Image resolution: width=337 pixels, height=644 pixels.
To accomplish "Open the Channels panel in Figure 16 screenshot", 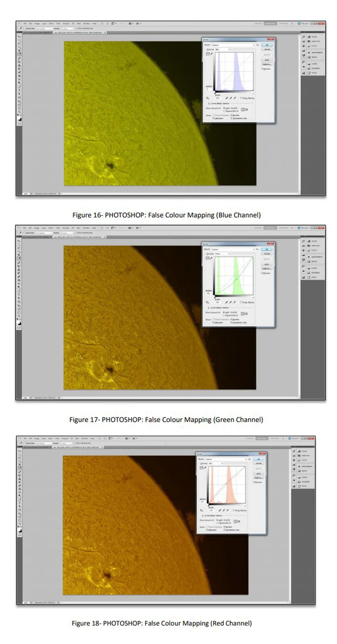I will coord(314,68).
